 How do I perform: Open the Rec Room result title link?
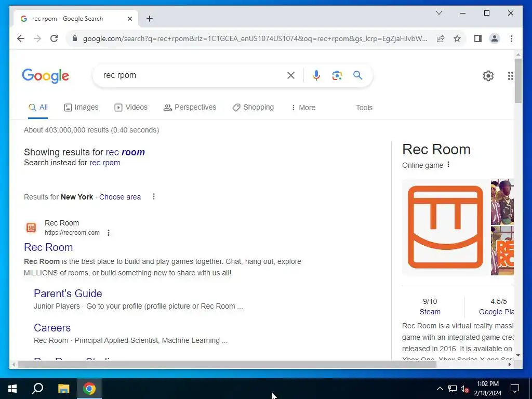coord(48,247)
